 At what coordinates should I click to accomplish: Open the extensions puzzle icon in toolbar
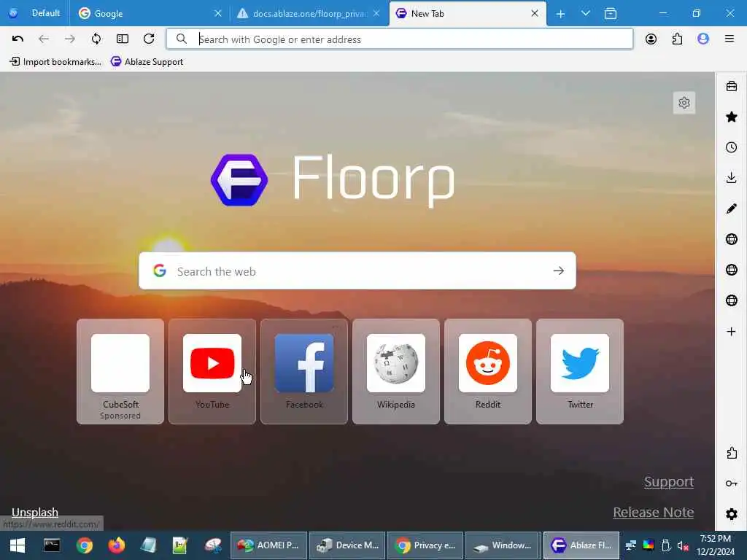tap(677, 39)
